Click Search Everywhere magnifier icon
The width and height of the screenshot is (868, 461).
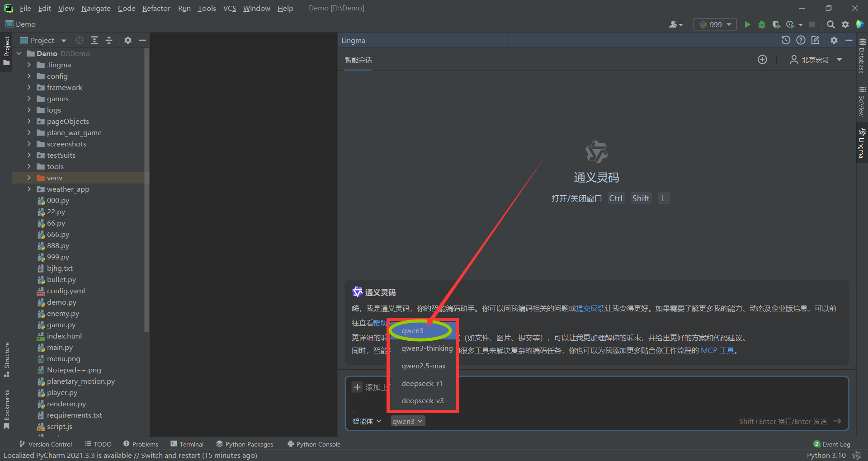tap(830, 24)
